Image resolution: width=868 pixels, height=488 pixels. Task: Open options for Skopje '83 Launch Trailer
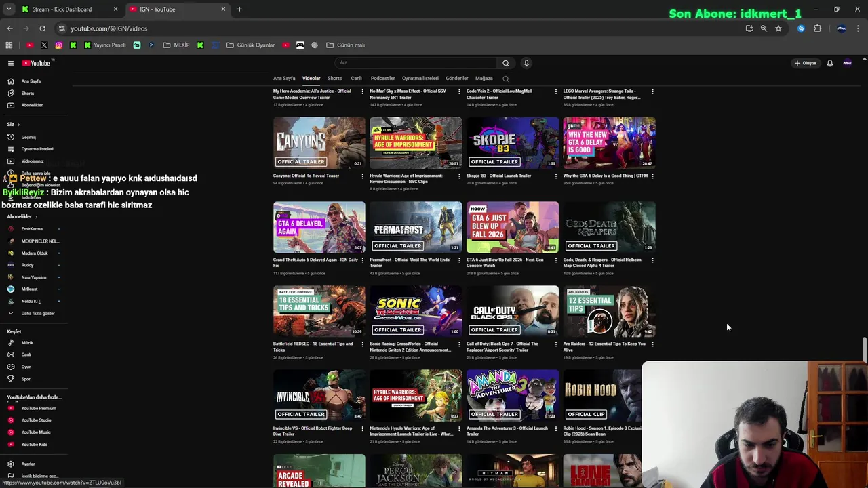tap(555, 176)
